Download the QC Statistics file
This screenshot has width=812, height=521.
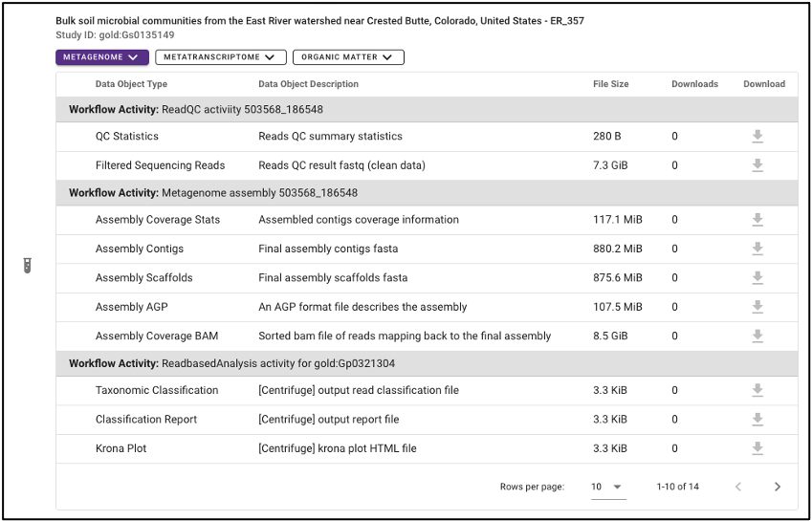pyautogui.click(x=757, y=137)
